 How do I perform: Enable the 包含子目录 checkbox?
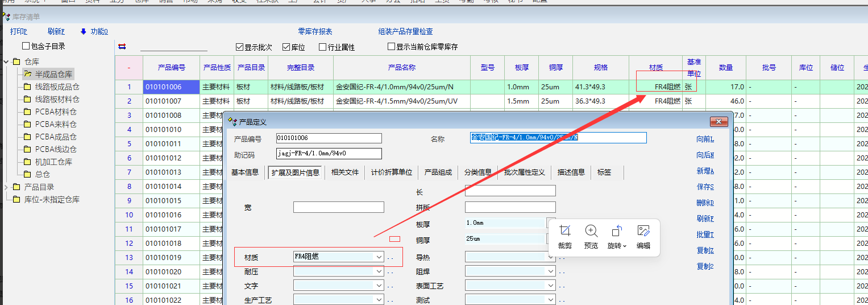click(26, 46)
